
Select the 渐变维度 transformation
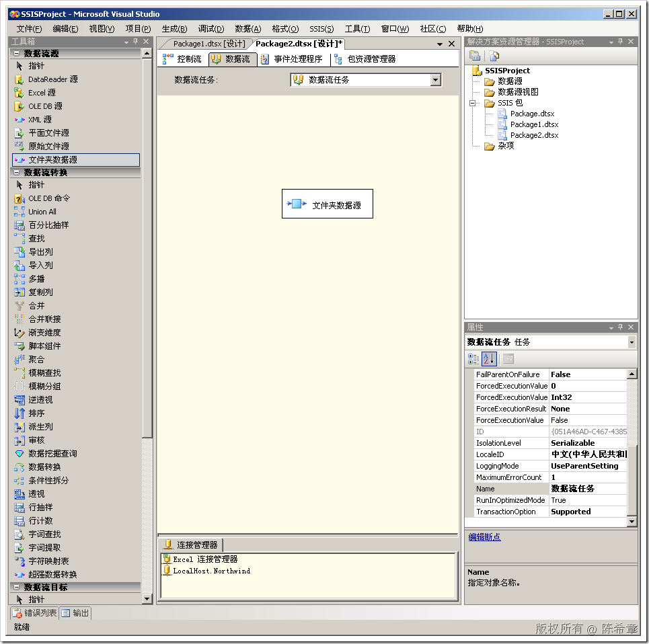click(44, 333)
